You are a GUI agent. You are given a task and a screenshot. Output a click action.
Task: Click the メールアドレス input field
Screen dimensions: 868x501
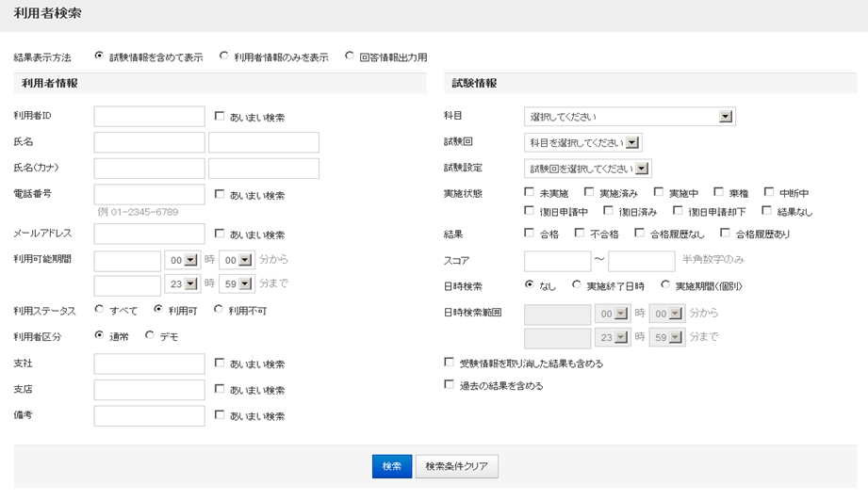[150, 234]
